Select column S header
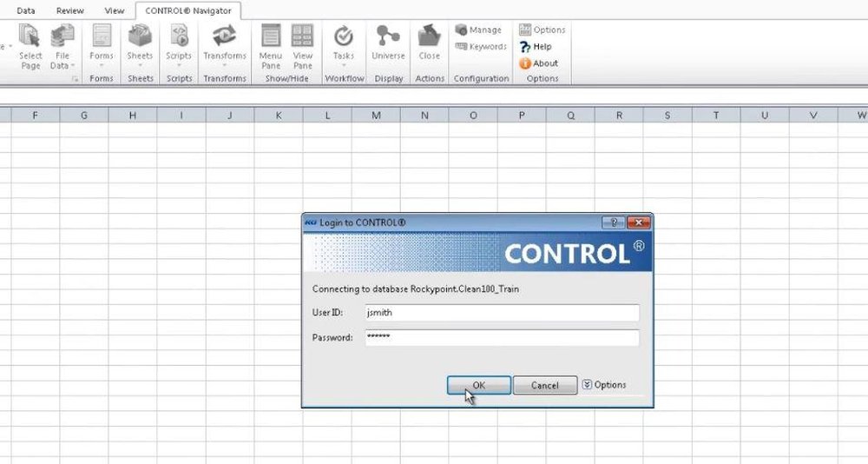 coord(667,116)
